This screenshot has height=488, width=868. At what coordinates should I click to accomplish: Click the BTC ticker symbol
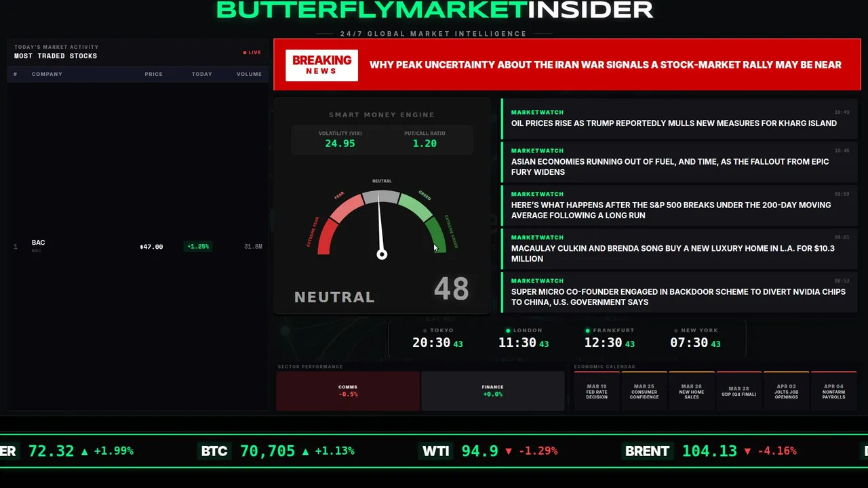tap(214, 451)
